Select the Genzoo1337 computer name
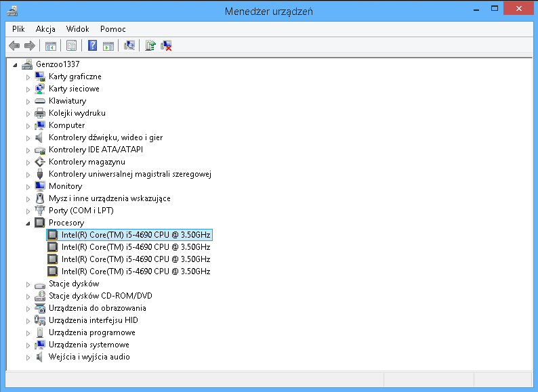538x392 pixels. click(58, 64)
